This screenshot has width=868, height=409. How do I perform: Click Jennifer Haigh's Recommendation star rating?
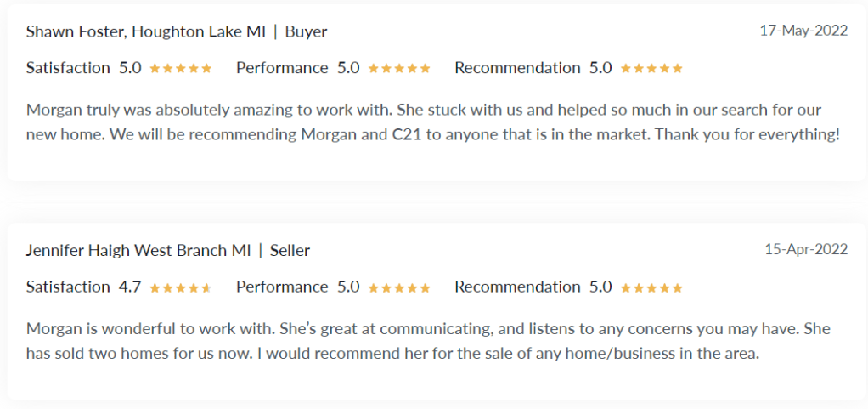tap(651, 288)
